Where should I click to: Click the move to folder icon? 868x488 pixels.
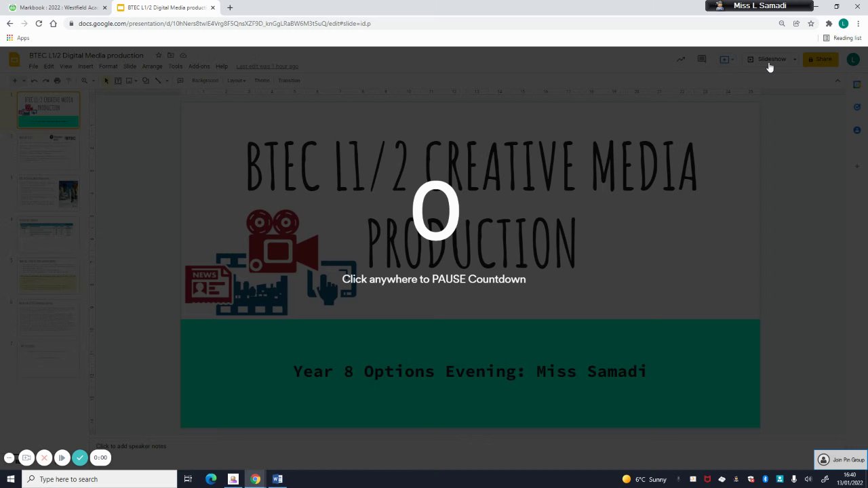click(171, 55)
